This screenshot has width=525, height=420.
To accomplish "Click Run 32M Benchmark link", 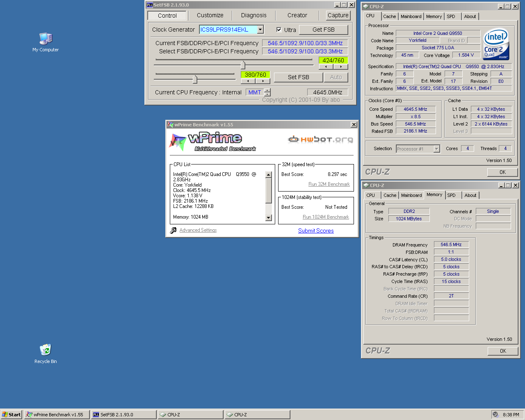I will tap(329, 184).
